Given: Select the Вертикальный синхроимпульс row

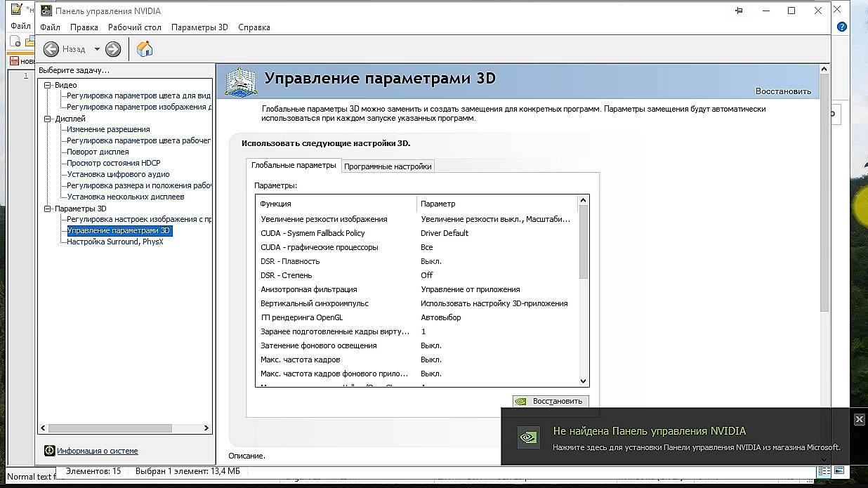Looking at the screenshot, I should click(416, 303).
